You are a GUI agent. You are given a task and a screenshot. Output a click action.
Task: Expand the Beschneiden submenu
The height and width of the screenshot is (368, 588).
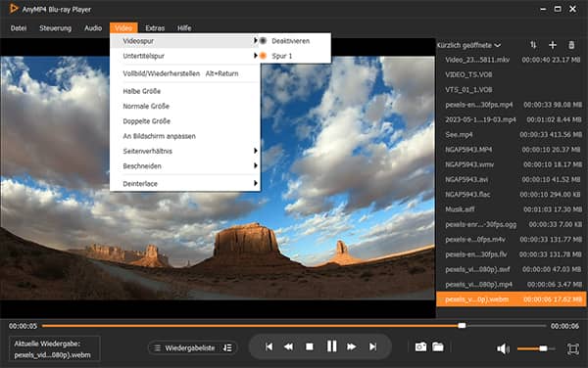(x=184, y=165)
